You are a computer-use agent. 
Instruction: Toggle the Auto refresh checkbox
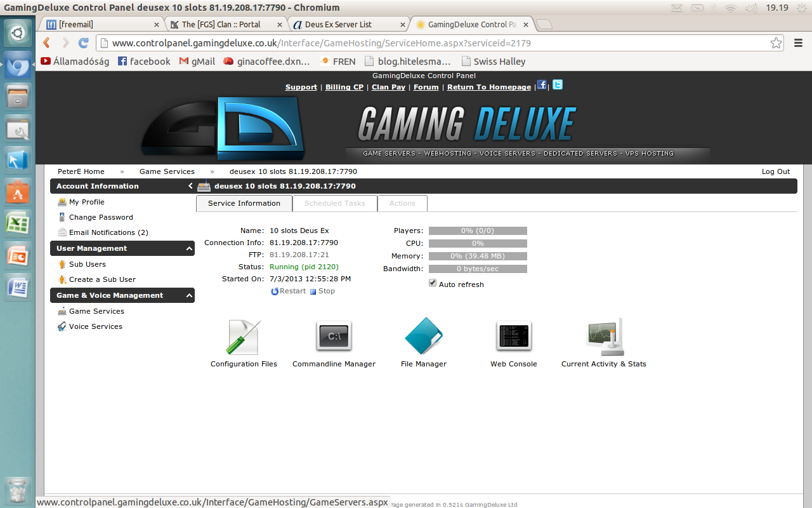pyautogui.click(x=433, y=283)
